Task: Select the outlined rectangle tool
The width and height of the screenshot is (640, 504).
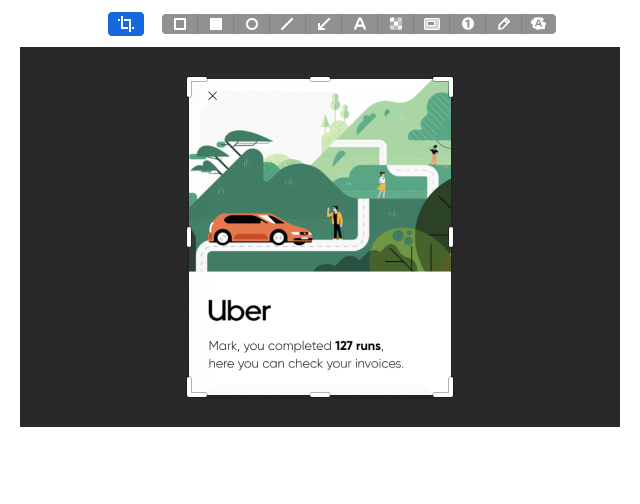Action: click(180, 24)
